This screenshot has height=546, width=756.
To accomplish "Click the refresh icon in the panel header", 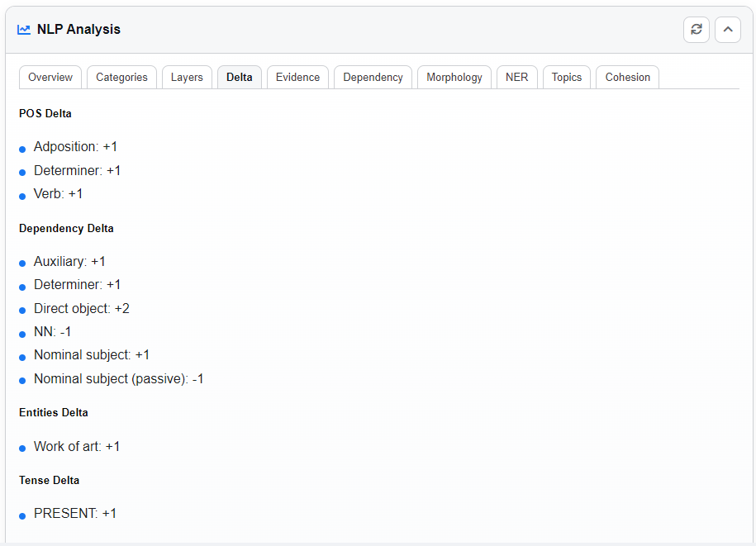I will pyautogui.click(x=696, y=30).
